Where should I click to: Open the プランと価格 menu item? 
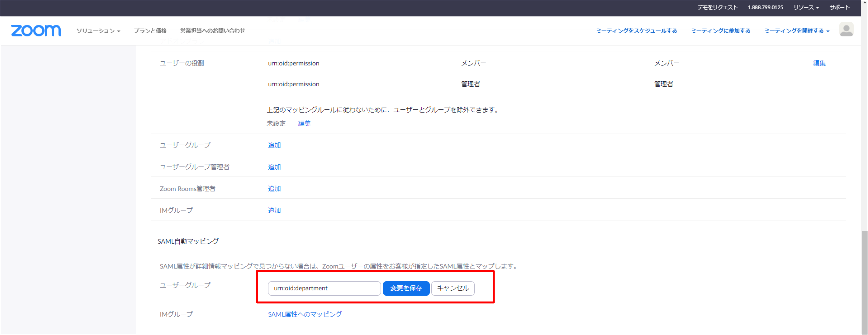(x=150, y=31)
